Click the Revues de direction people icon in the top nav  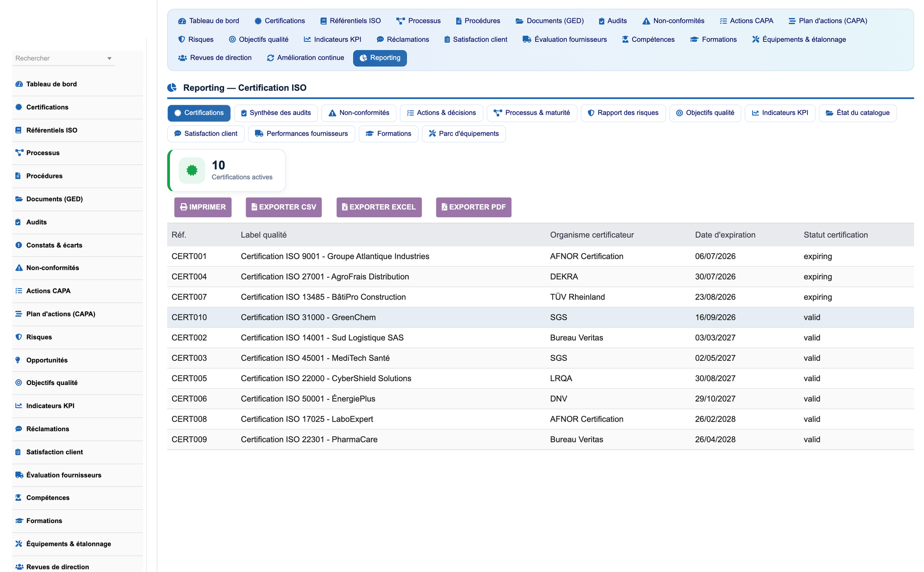(182, 58)
